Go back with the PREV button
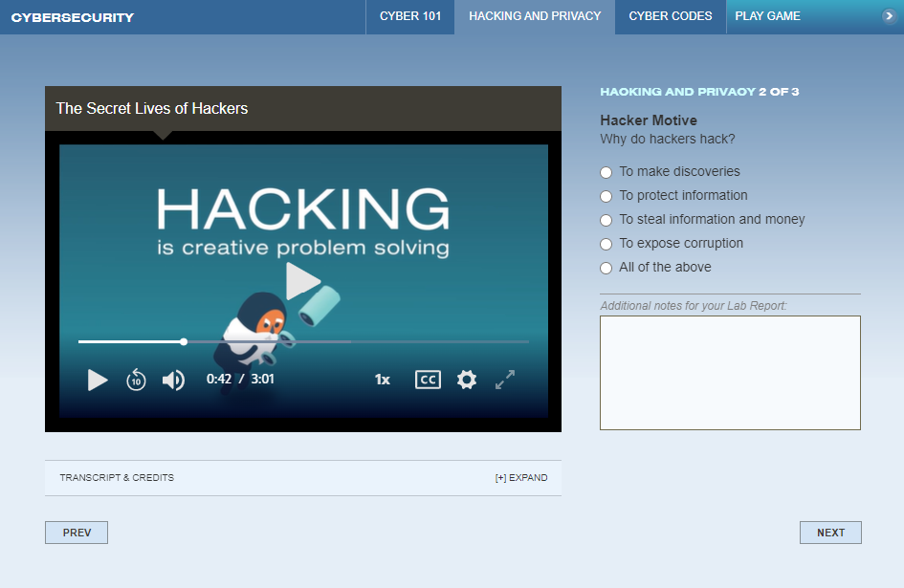The image size is (904, 588). click(77, 533)
